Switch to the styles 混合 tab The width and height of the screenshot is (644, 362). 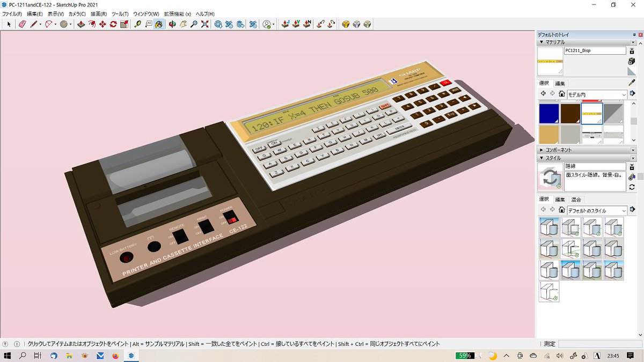click(x=576, y=200)
